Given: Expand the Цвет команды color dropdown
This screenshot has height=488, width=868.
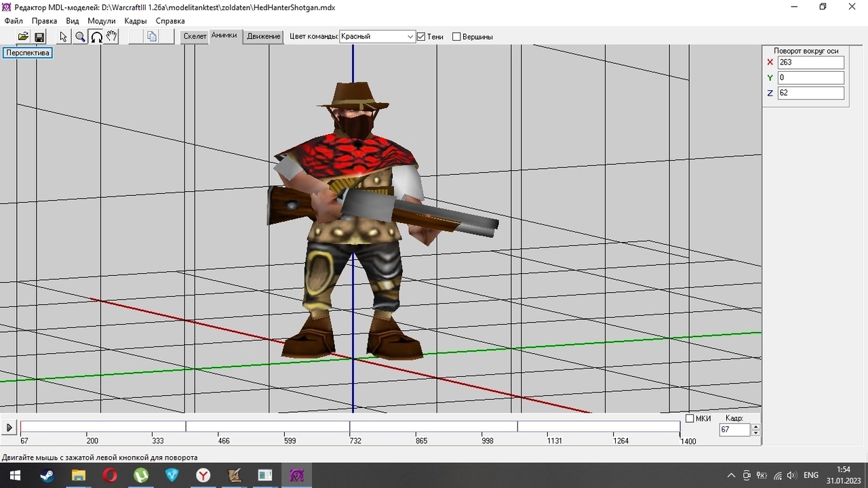Looking at the screenshot, I should pos(410,37).
